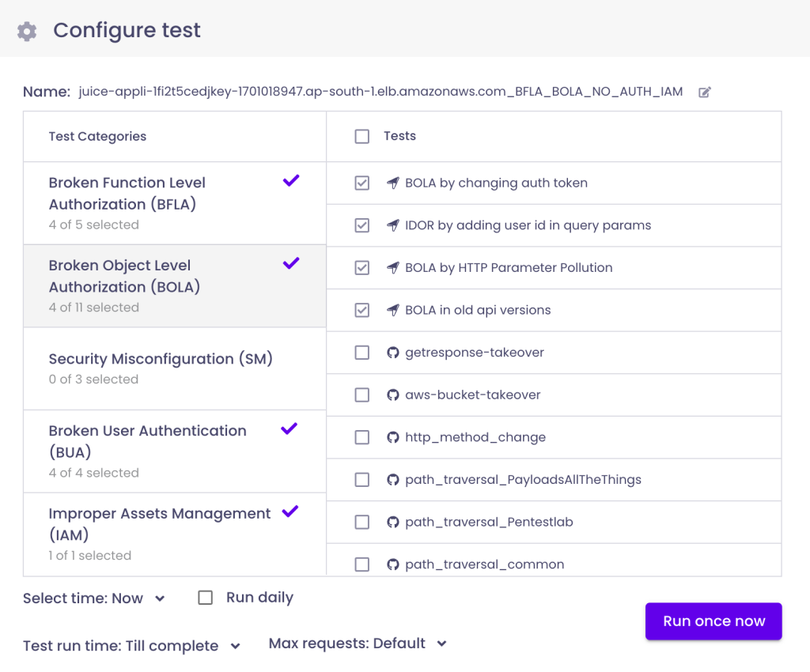The width and height of the screenshot is (810, 672).
Task: Open the Broken User Authentication (BUA) category
Action: point(148,450)
